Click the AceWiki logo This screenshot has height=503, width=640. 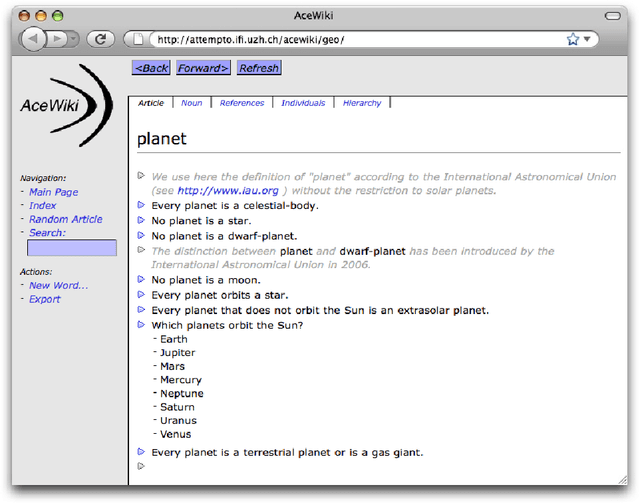point(67,105)
